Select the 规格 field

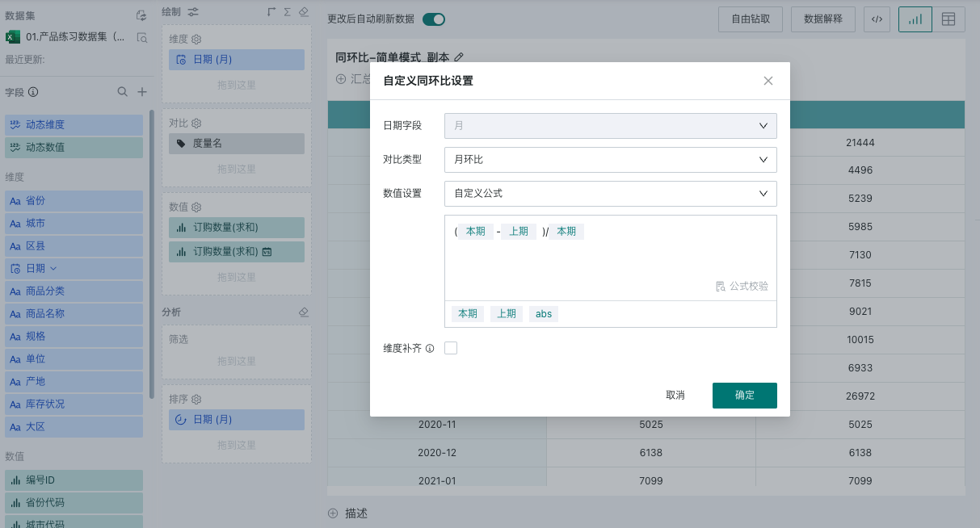tap(74, 337)
